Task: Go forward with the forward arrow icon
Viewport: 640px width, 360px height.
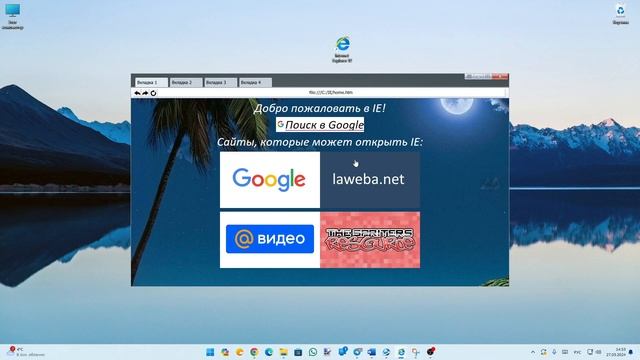Action: click(x=145, y=93)
